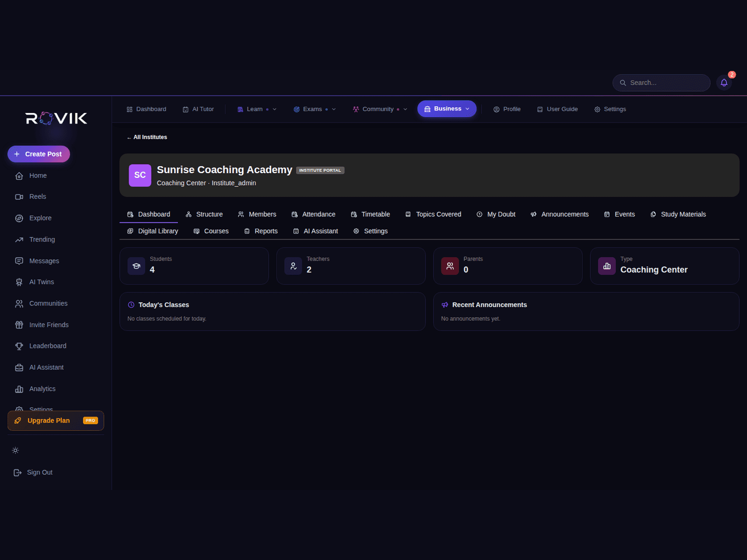
Task: Click the Leaderboard trophy icon
Action: click(19, 346)
